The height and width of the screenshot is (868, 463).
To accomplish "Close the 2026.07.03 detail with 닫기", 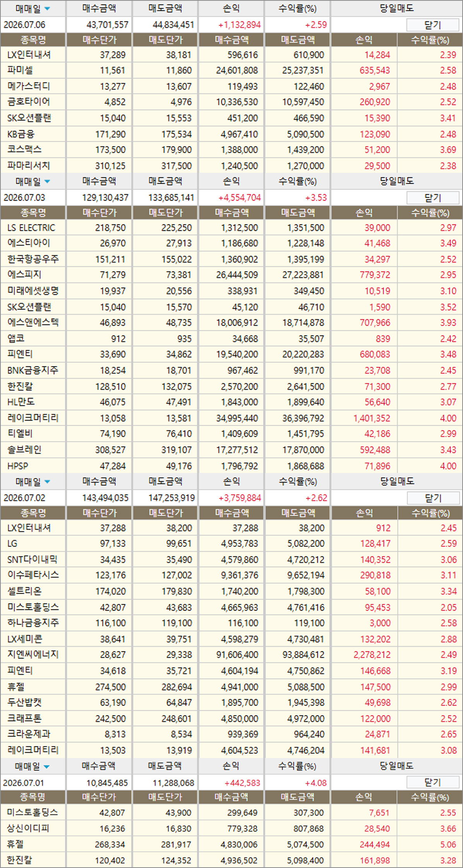I will (432, 198).
